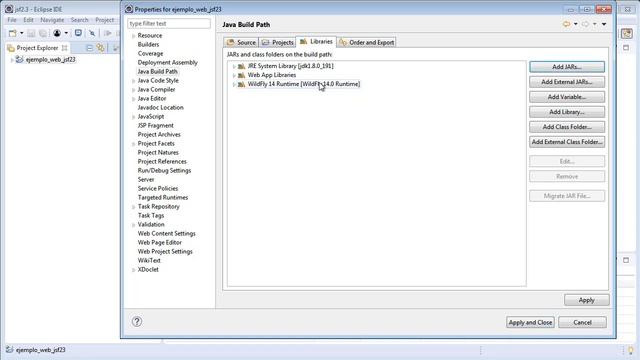Select Web Project Settings in properties tree
This screenshot has width=640, height=360.
165,251
